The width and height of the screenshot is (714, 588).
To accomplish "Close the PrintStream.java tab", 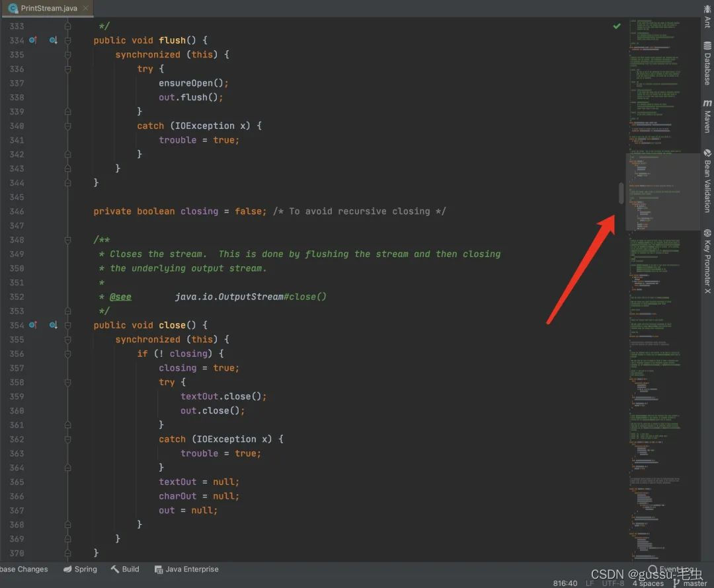I will click(x=85, y=8).
